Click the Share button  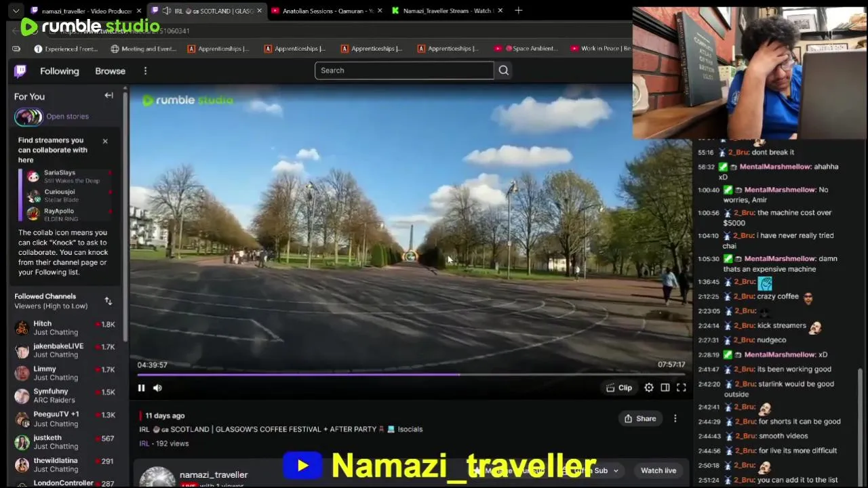[639, 419]
